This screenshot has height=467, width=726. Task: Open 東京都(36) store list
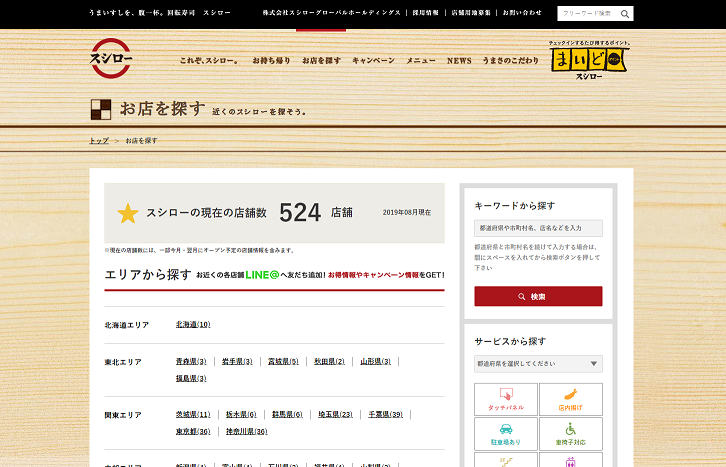coord(193,431)
